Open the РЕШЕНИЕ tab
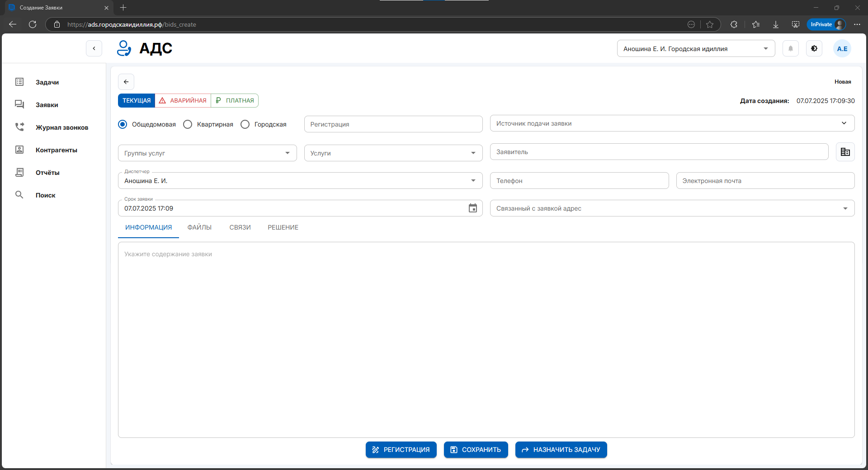868x470 pixels. pos(283,227)
